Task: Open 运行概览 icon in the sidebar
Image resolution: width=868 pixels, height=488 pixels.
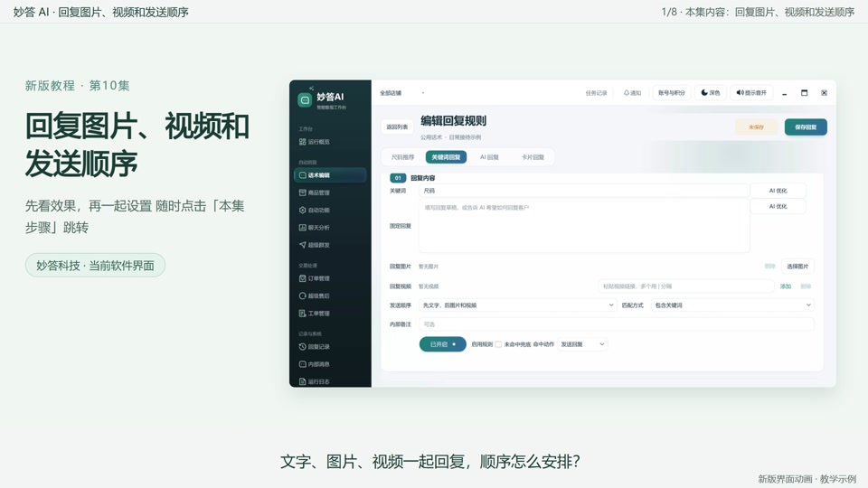Action: [302, 142]
